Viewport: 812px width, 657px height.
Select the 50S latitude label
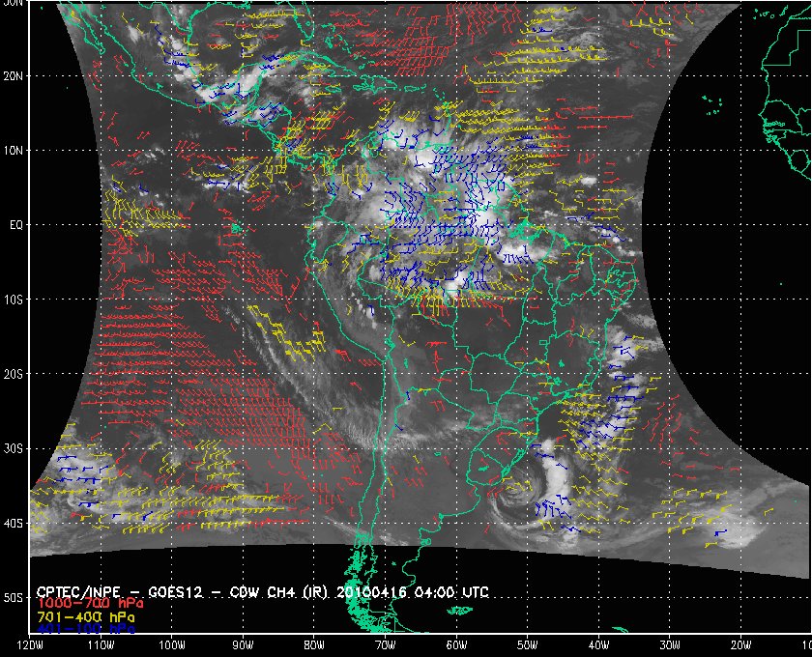pos(13,597)
